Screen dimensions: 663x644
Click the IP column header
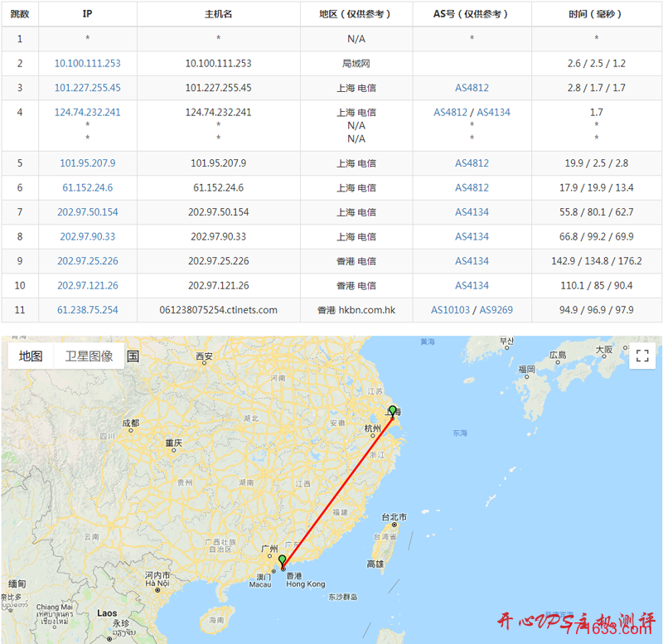click(x=88, y=14)
